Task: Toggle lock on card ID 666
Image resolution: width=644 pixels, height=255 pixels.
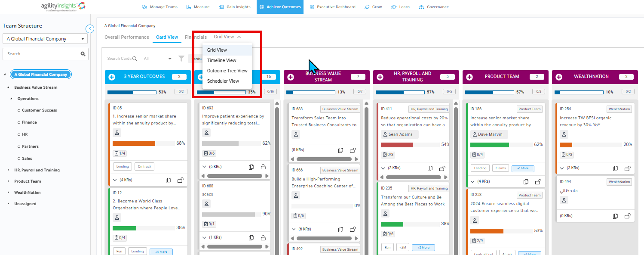Action: pos(353,230)
